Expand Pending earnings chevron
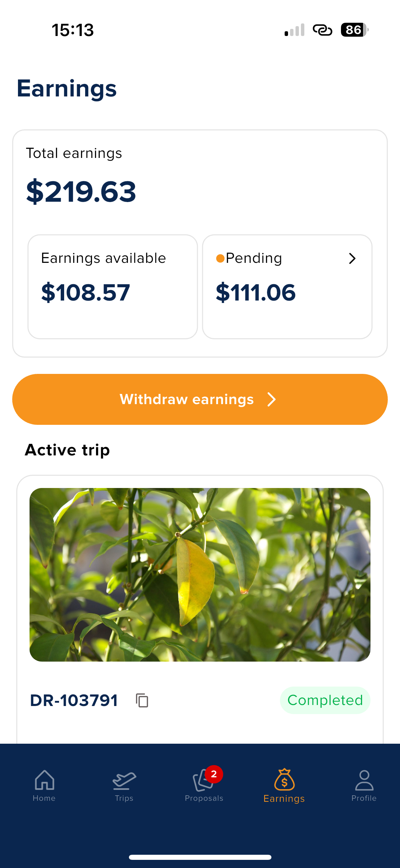 coord(352,258)
